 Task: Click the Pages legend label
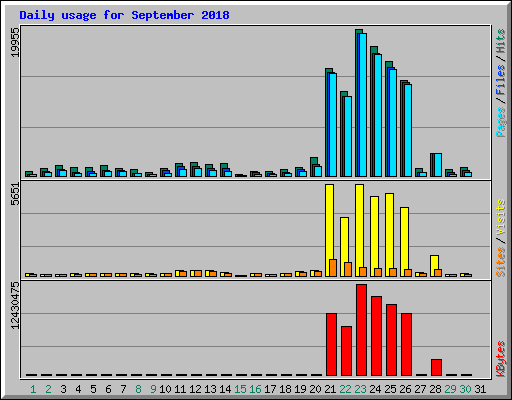pyautogui.click(x=501, y=122)
